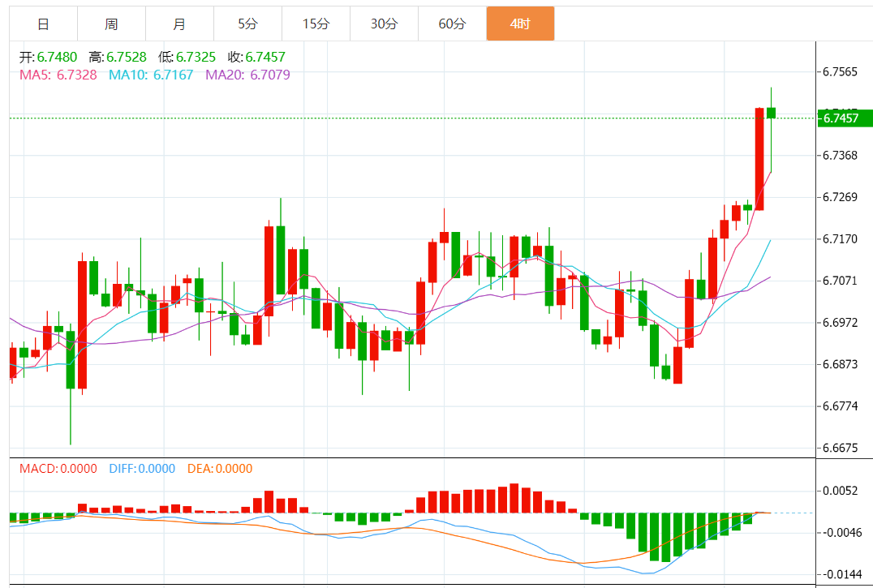Click the 6.7071 price axis label

(841, 281)
